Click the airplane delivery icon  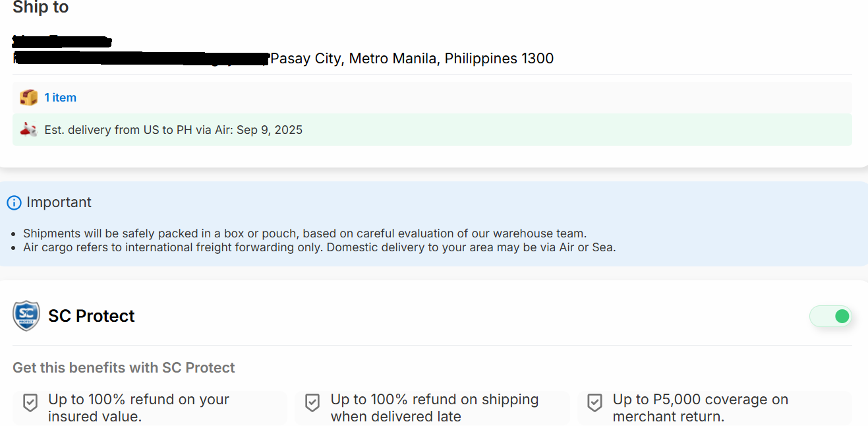pos(28,130)
